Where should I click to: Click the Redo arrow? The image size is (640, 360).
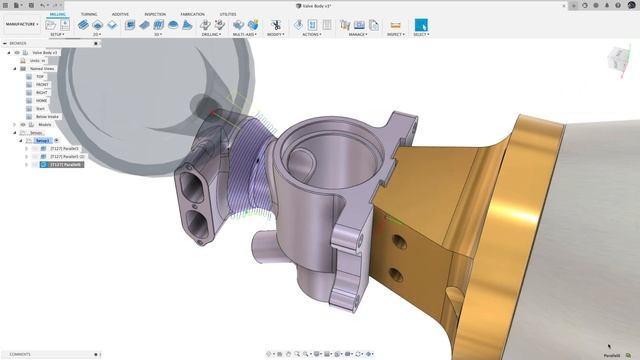pyautogui.click(x=56, y=5)
